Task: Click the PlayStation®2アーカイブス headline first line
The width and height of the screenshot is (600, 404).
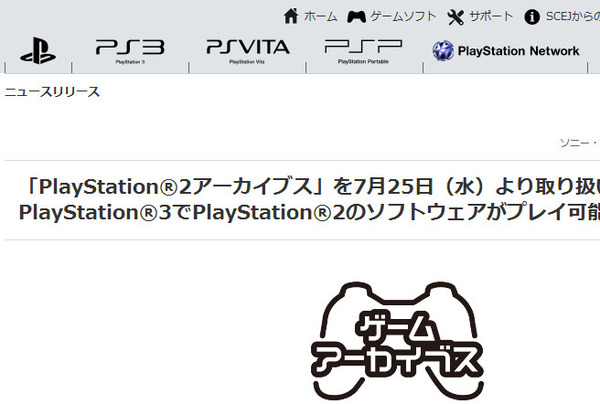Action: pyautogui.click(x=311, y=187)
